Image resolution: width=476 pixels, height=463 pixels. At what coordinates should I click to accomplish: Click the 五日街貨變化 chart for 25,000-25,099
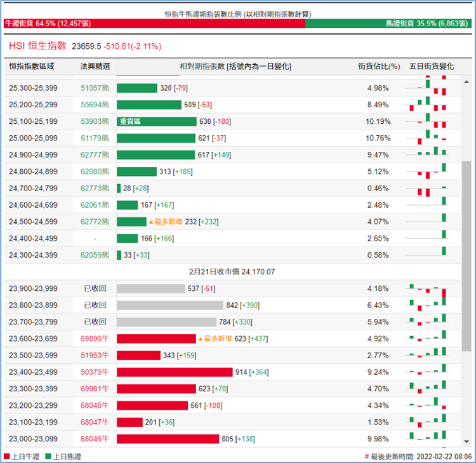[432, 138]
